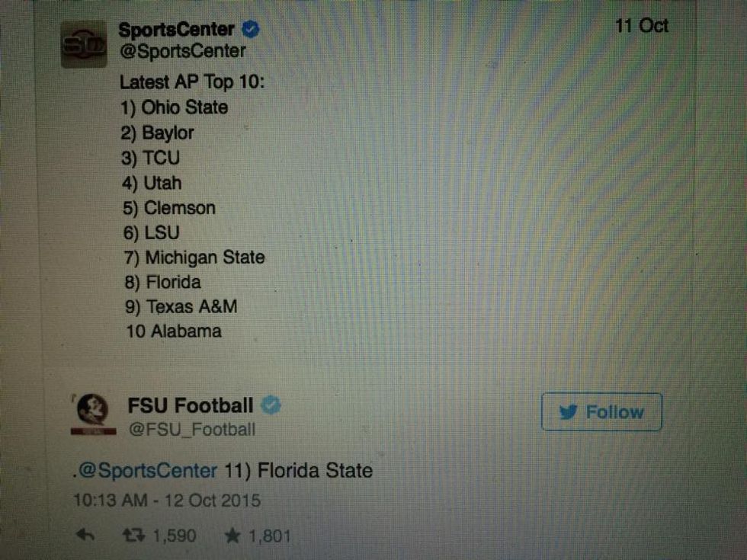747x560 pixels.
Task: View the 1,801 favorites count
Action: tap(268, 536)
